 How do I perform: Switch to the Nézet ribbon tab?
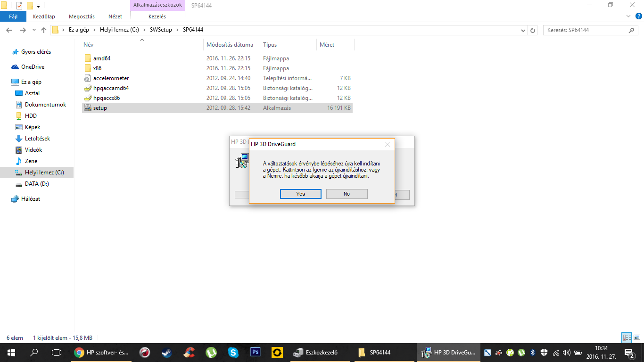point(115,16)
